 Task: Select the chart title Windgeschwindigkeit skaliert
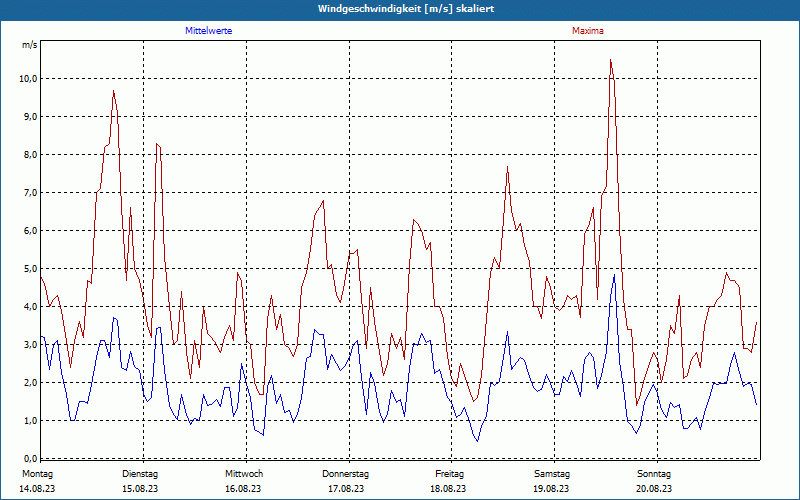(406, 9)
